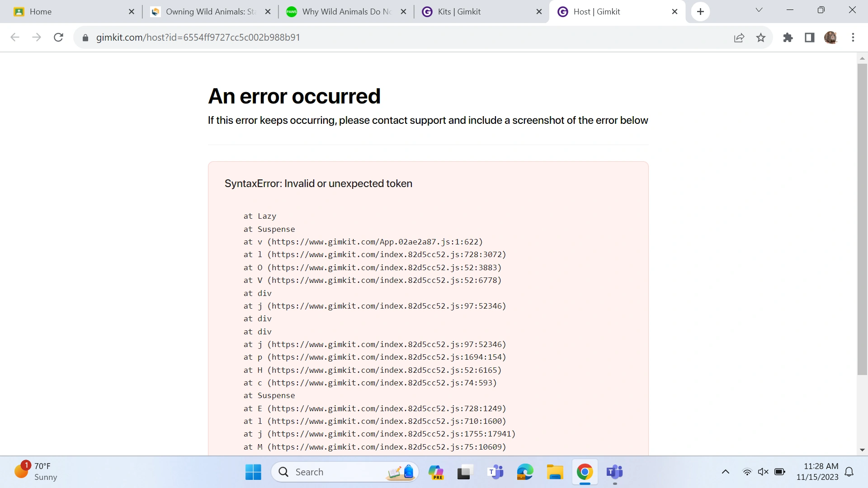Open the Extensions puzzle icon
Image resolution: width=868 pixels, height=488 pixels.
pyautogui.click(x=788, y=38)
